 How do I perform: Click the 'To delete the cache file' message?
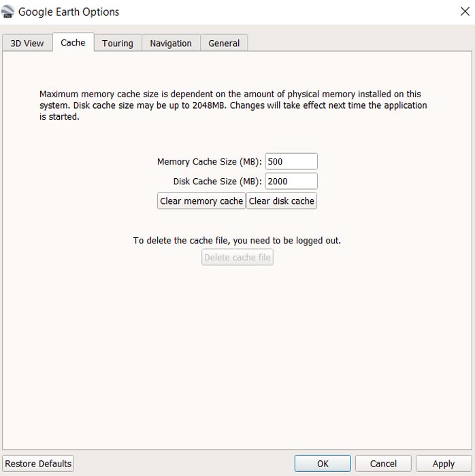[x=237, y=241]
